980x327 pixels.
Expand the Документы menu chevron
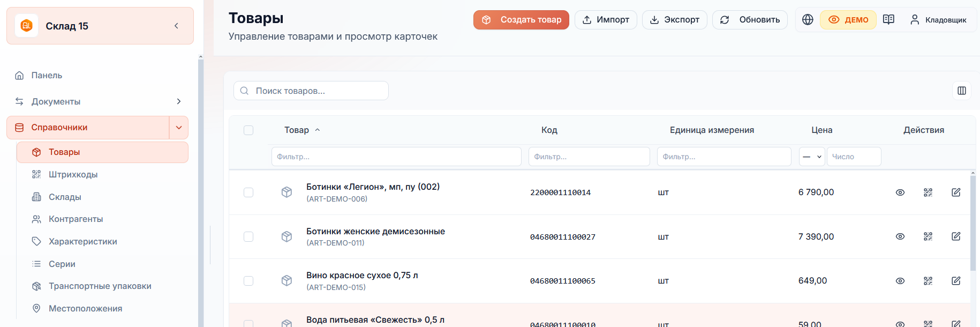point(179,101)
